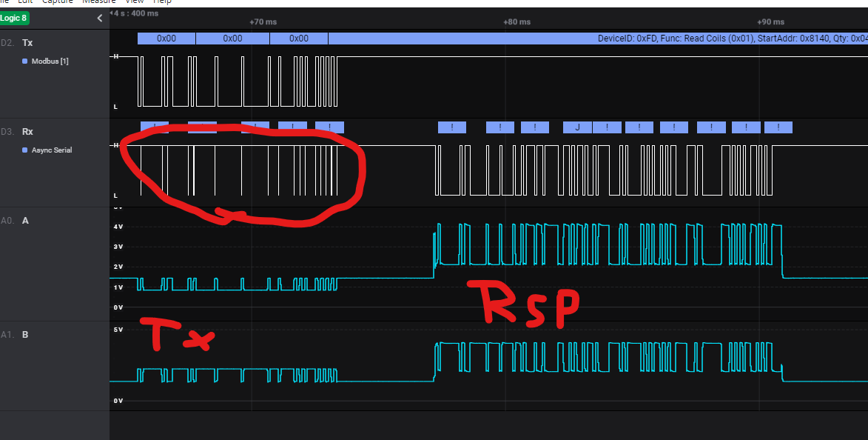Select the A0 analog channel A label

click(x=25, y=221)
